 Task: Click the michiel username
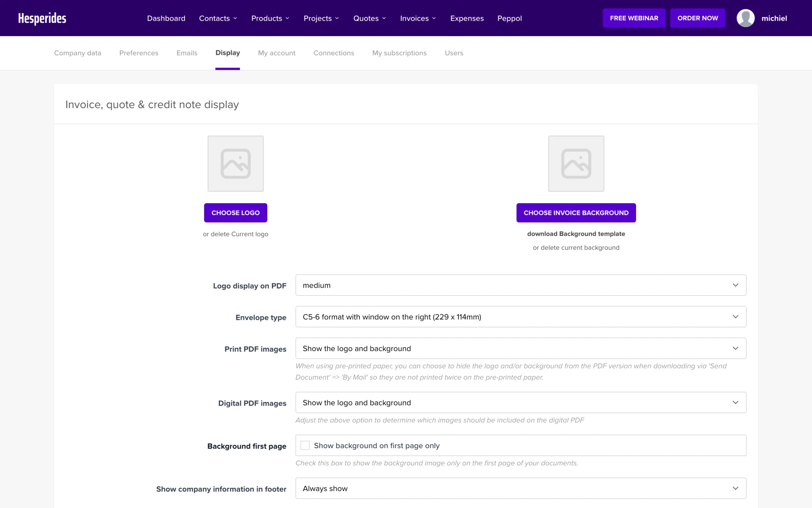(774, 18)
